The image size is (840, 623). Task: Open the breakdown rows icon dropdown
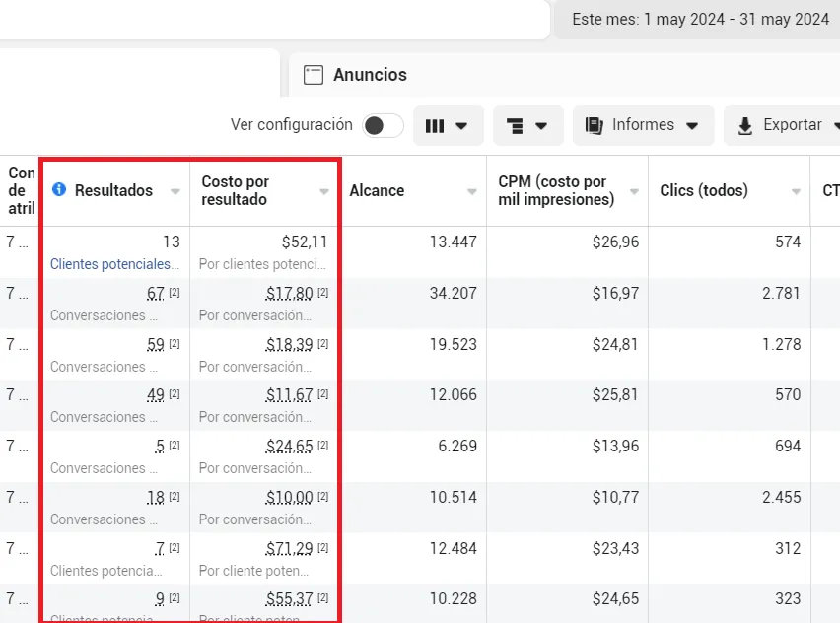[527, 126]
